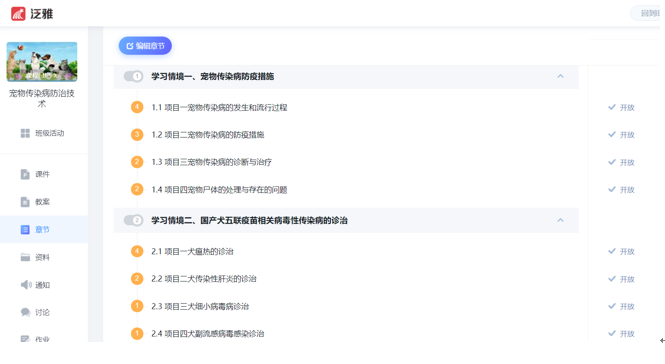The image size is (665, 364).
Task: Open 1.3 项目三宠物传染病的诊断与治疗
Action: coord(212,162)
